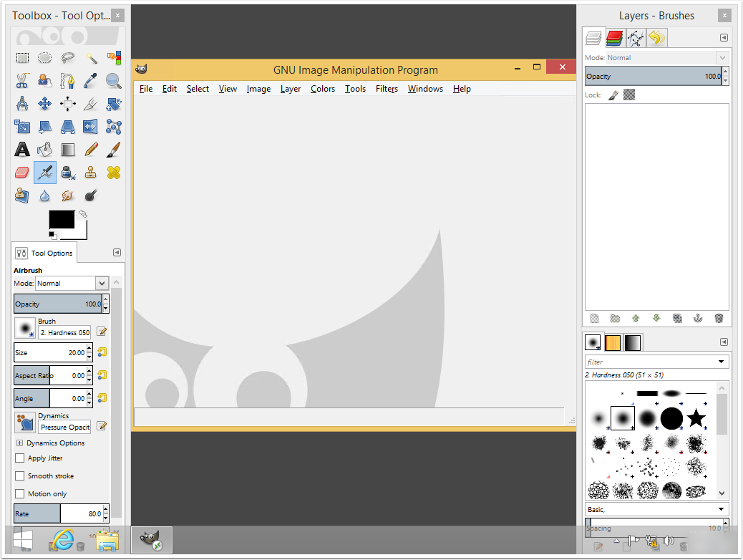
Task: Select the Dodge/Burn tool
Action: 91,195
